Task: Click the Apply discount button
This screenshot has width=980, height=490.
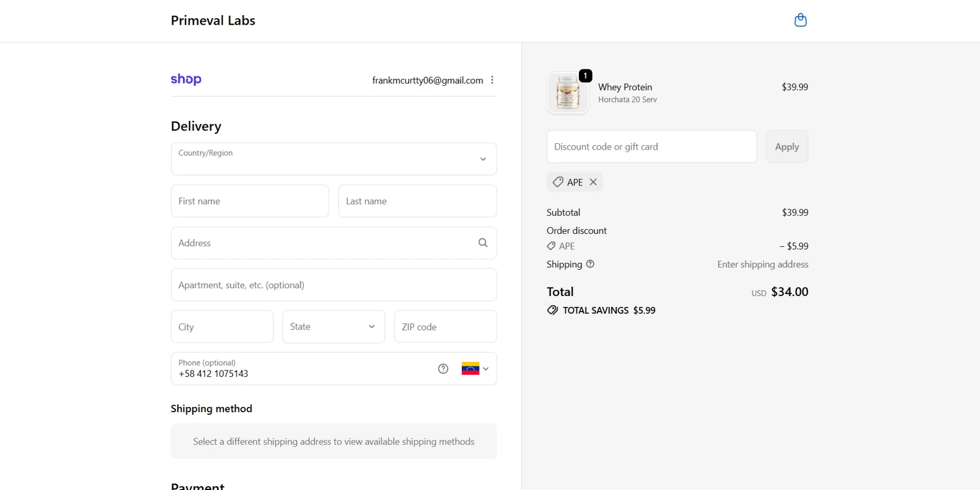Action: pyautogui.click(x=787, y=146)
